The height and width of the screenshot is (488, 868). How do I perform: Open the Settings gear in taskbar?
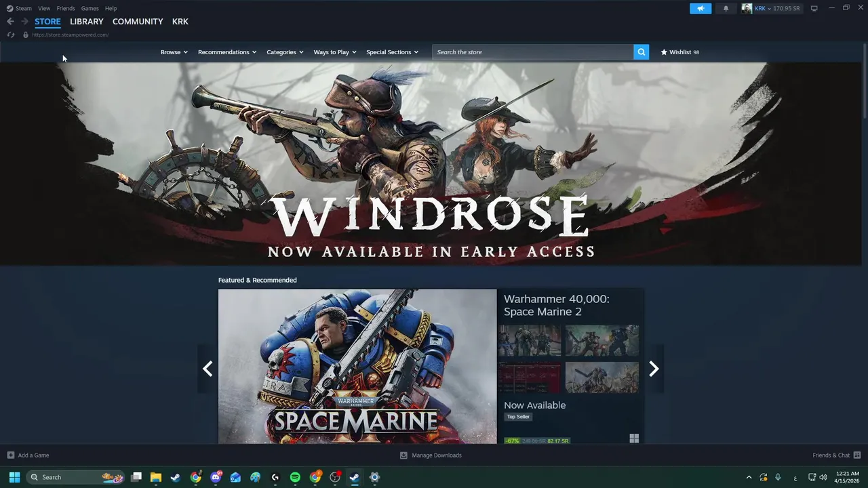click(374, 477)
